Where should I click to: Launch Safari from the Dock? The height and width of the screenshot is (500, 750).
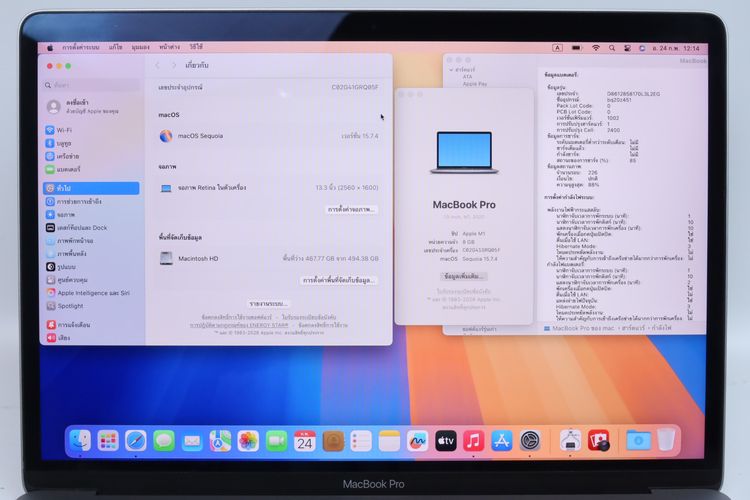(136, 441)
